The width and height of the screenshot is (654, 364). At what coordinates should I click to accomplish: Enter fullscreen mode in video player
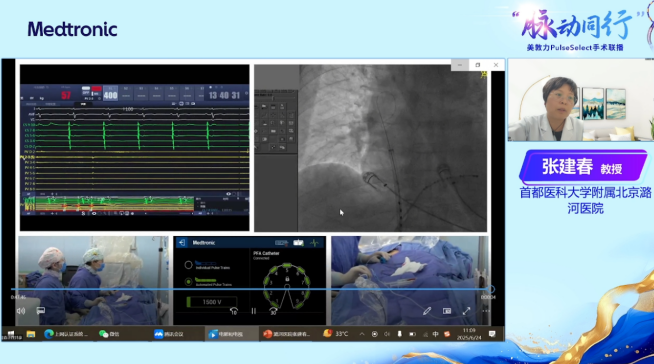[466, 311]
